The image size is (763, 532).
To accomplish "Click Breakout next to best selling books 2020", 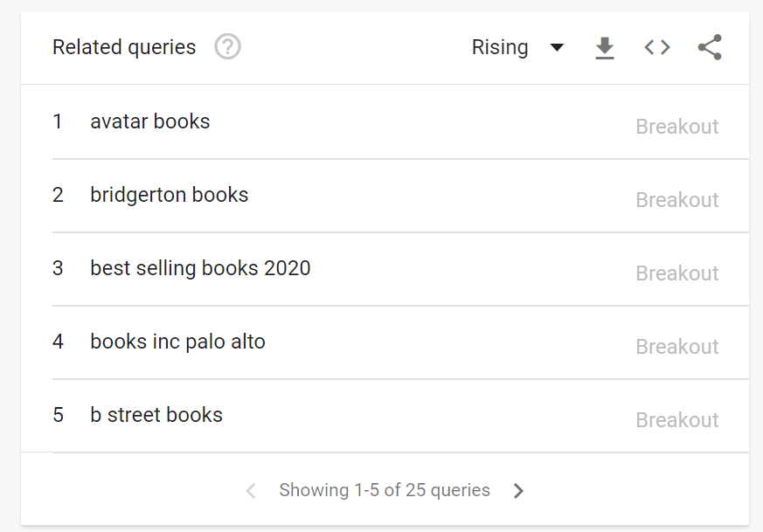I will click(x=677, y=273).
